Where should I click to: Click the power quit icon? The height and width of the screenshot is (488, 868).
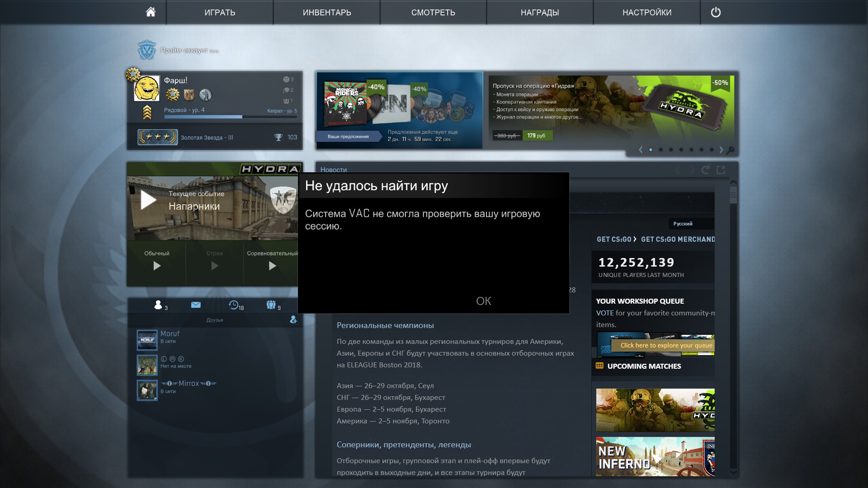coord(716,12)
